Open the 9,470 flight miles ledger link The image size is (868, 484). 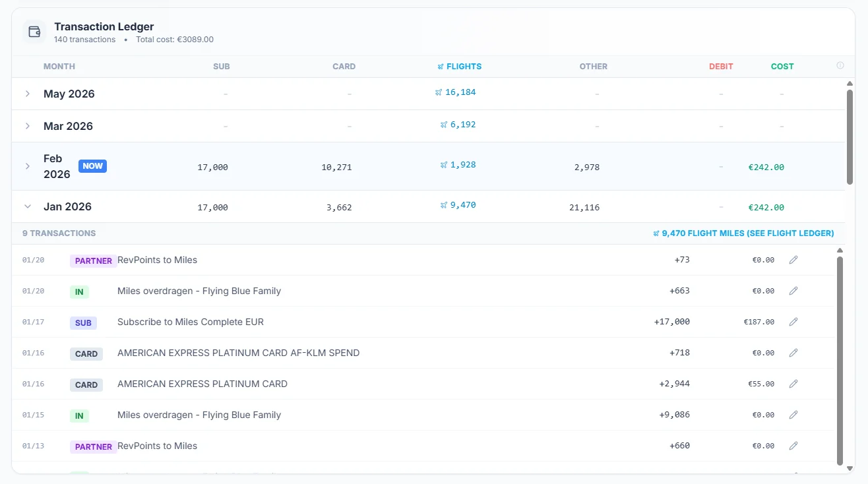point(744,233)
